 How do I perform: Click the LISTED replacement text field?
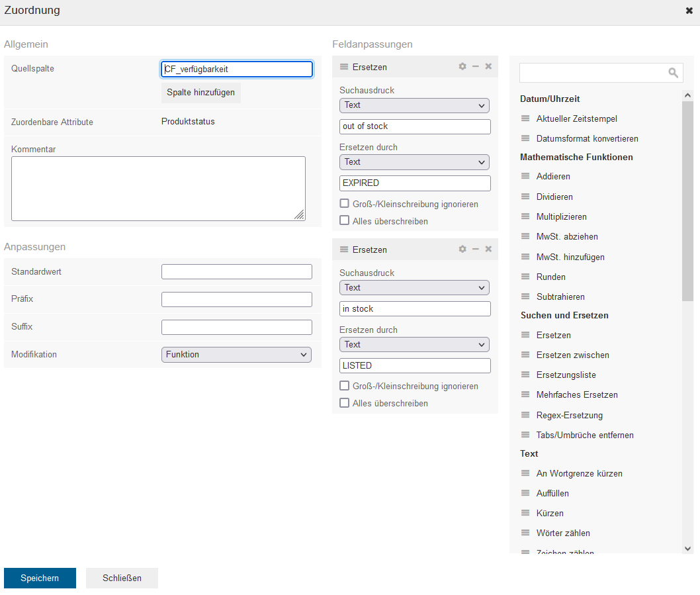[416, 365]
